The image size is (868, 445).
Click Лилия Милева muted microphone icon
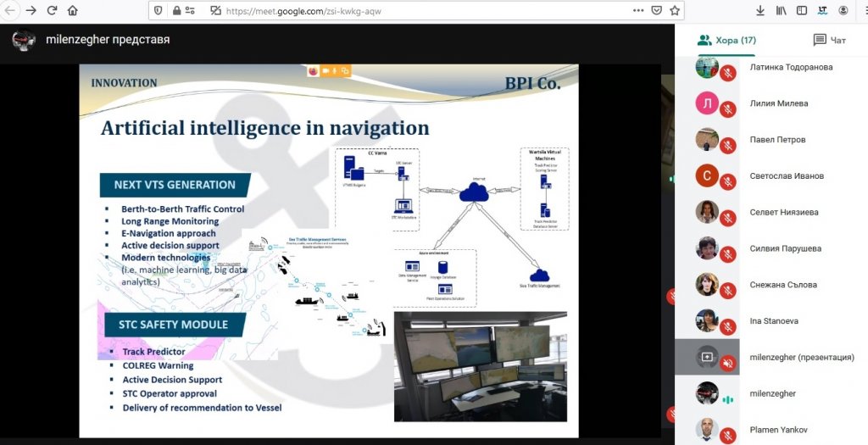coord(728,109)
